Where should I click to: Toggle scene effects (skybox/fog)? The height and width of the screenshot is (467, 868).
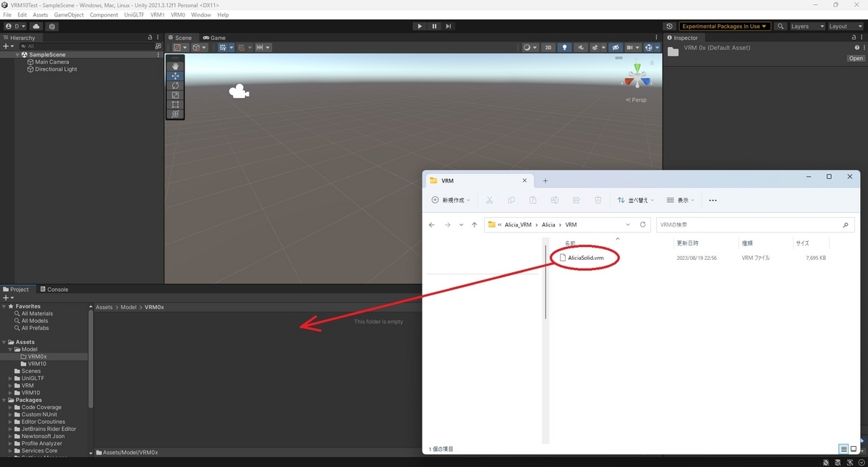tap(596, 48)
